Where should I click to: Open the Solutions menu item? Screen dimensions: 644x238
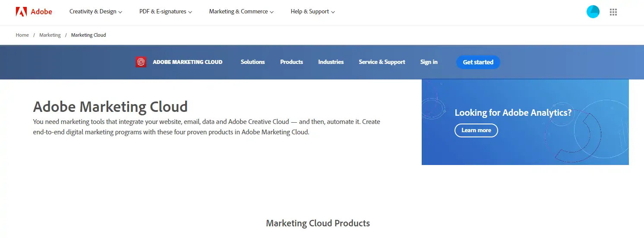253,62
